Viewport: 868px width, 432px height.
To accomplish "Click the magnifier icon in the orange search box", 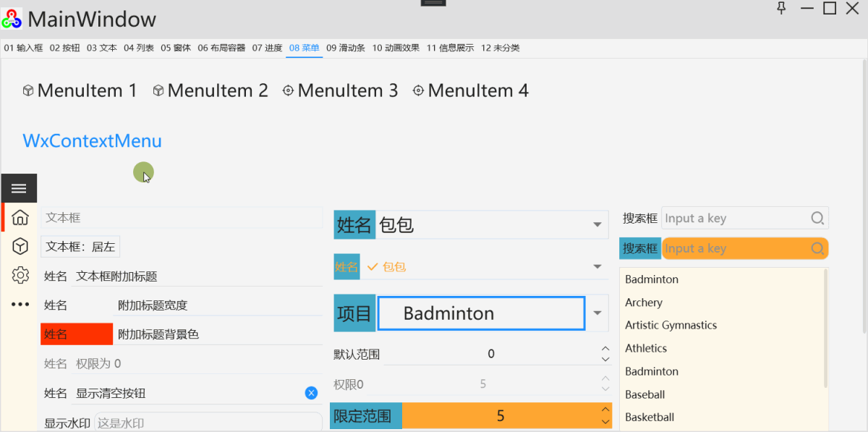I will [x=817, y=248].
